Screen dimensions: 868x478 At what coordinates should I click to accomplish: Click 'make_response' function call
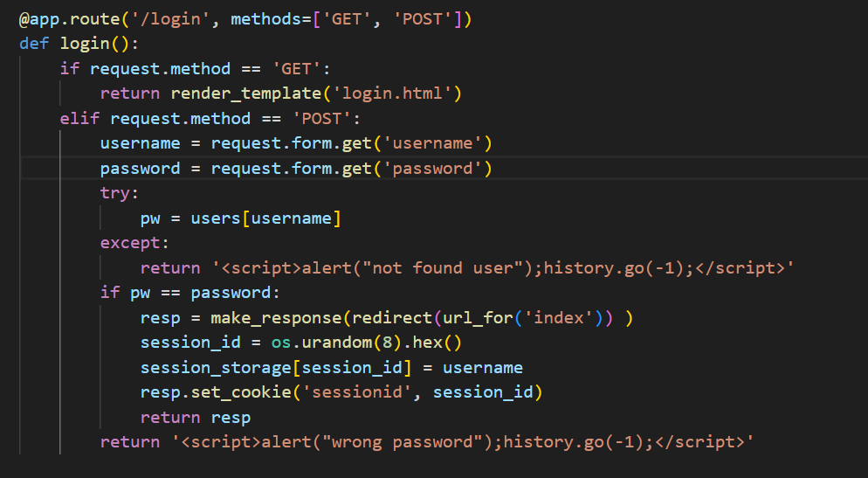click(x=276, y=318)
